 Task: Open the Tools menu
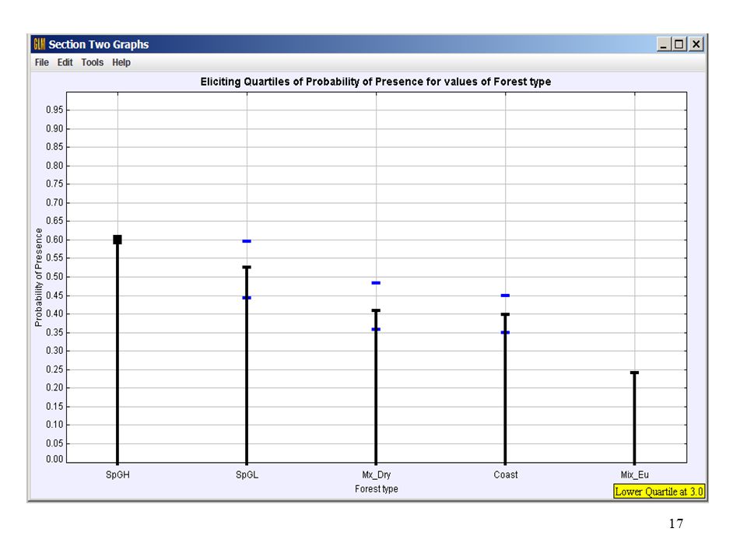point(92,62)
